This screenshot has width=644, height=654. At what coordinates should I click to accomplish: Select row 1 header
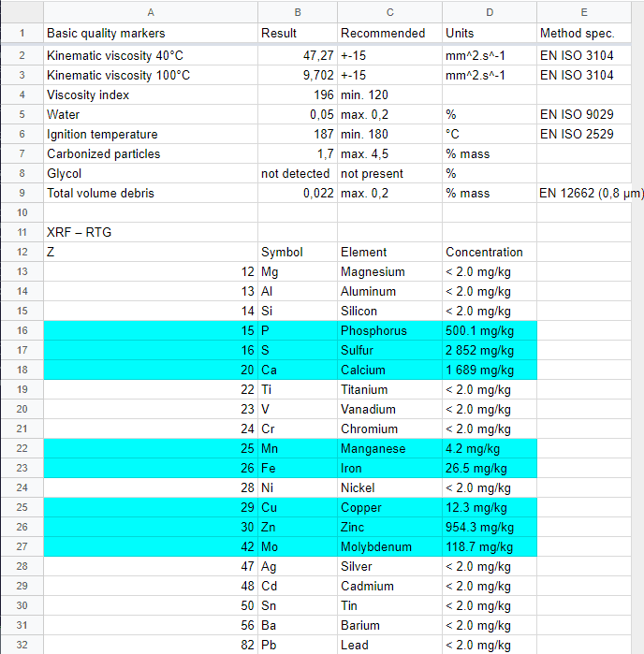coord(22,33)
